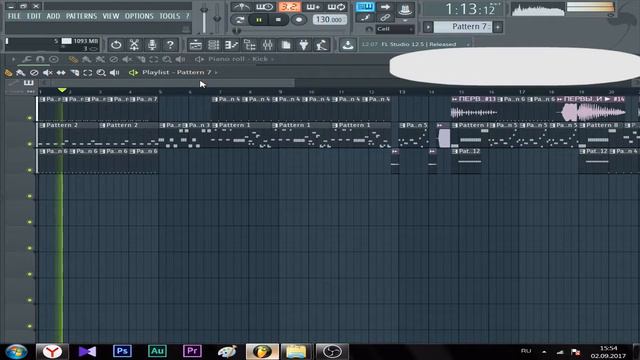This screenshot has height=360, width=640.
Task: Open the EDIT menu
Action: pos(34,16)
